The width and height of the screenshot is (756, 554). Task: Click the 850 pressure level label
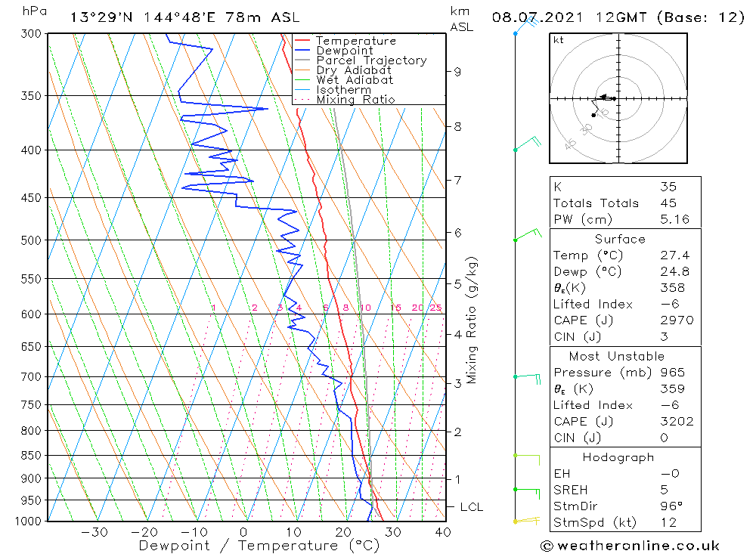(x=31, y=455)
